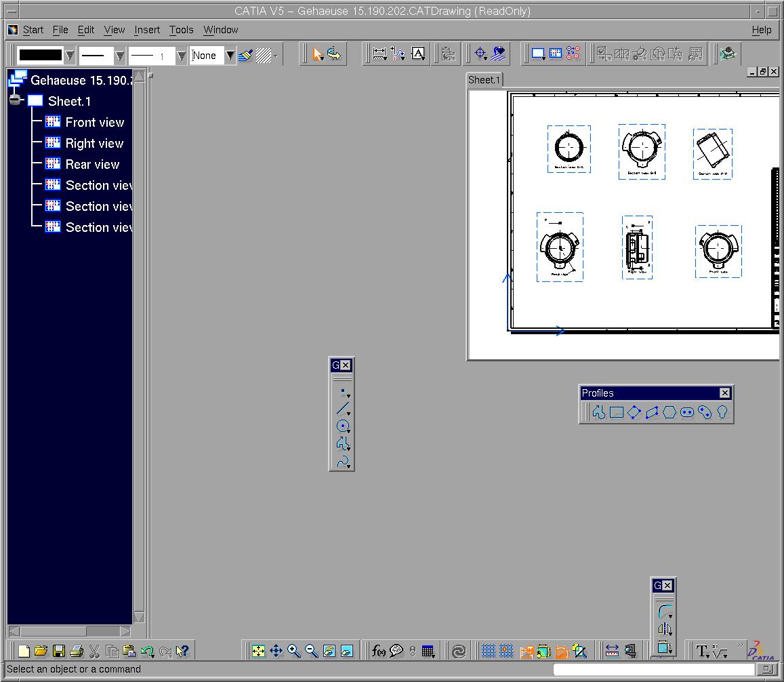
Task: Select the Oriented Rectangle tool in Profiles
Action: pyautogui.click(x=634, y=412)
